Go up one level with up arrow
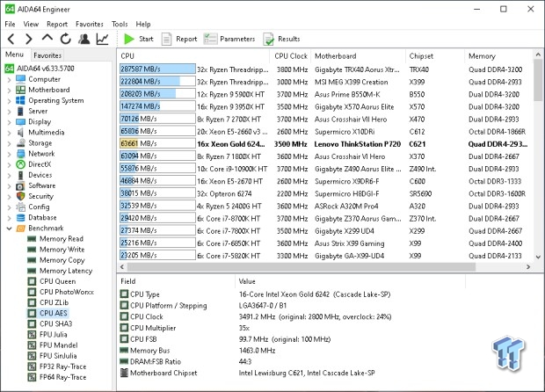Viewport: 545px width, 392px height. tap(47, 38)
